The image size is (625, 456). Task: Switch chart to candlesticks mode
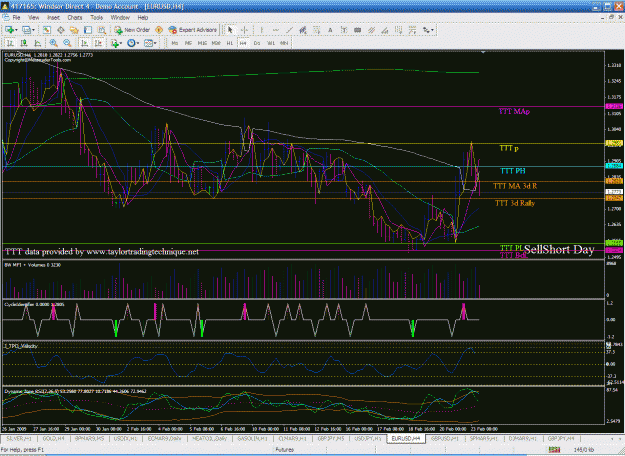click(x=24, y=43)
